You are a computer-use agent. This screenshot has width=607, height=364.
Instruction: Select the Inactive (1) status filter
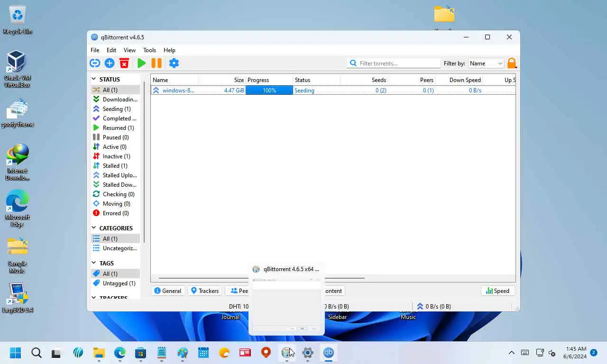(115, 156)
